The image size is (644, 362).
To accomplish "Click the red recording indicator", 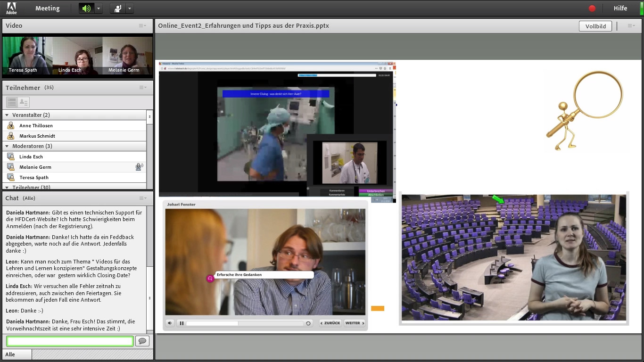I will tap(592, 8).
